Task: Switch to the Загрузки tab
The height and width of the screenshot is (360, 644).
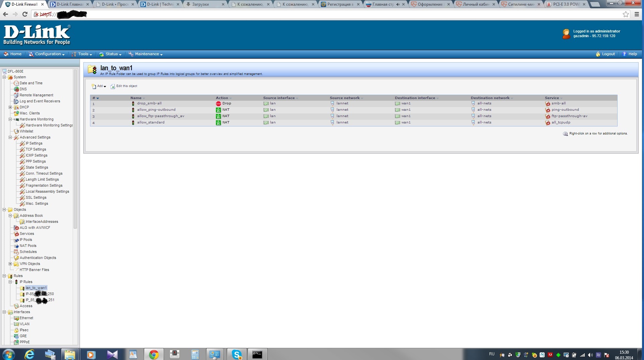Action: (205, 4)
